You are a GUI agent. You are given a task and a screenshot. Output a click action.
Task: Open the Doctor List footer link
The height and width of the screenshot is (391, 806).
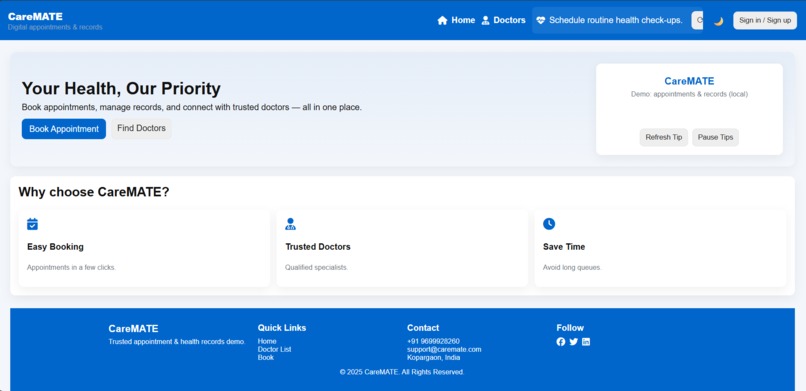(274, 349)
